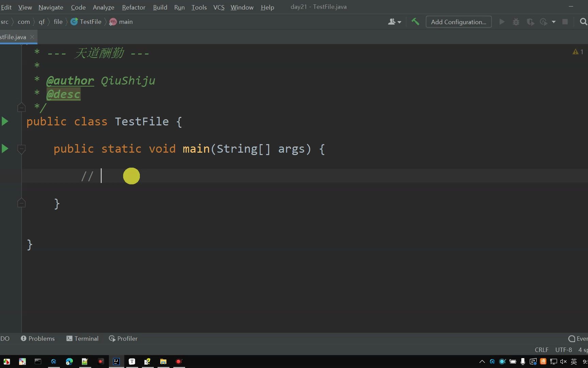Viewport: 588px width, 368px height.
Task: Click the com breadcrumb in navigation bar
Action: pos(24,22)
